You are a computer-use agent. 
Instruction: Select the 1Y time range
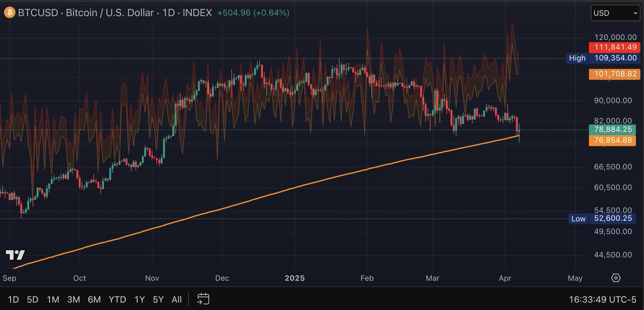pyautogui.click(x=140, y=299)
